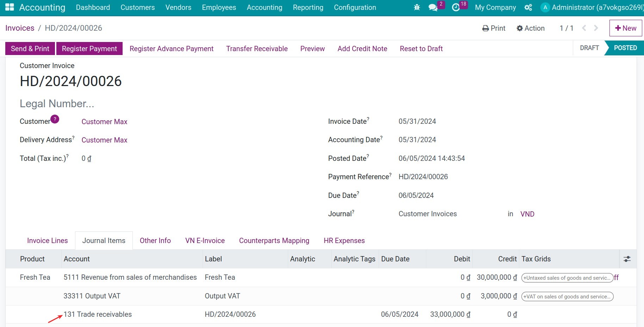Click the Accounting app title
644x327 pixels.
[x=42, y=7]
